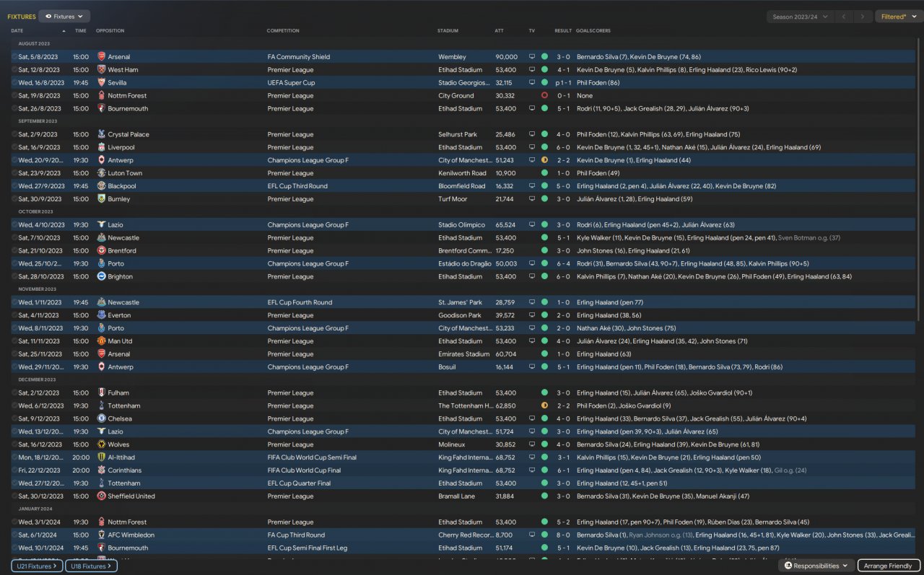
Task: Click the tick circle beside Sat, 5/8/2023
Action: [14, 57]
